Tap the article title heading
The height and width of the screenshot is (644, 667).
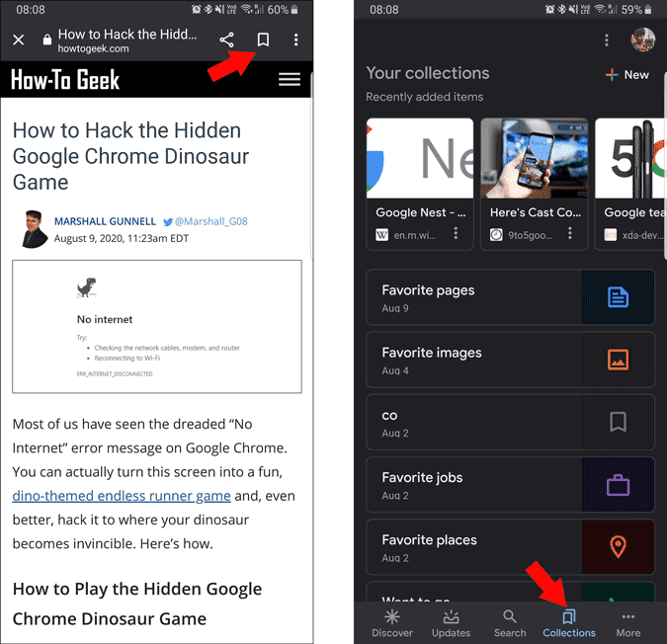(x=130, y=156)
